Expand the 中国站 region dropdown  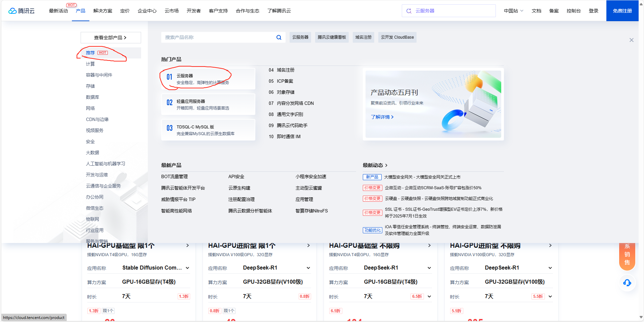(x=514, y=11)
